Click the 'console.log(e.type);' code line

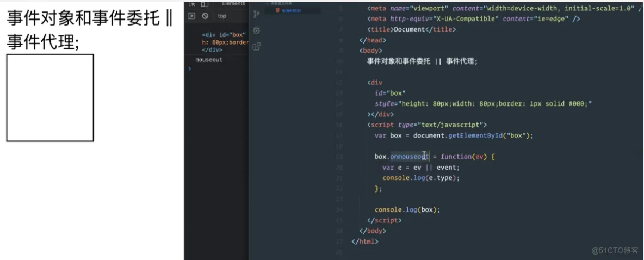click(421, 178)
